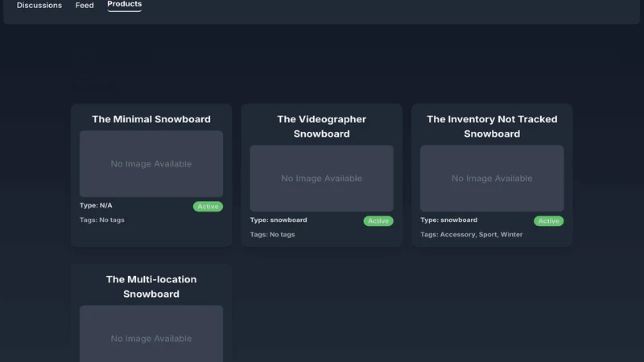
Task: Click 'Tags: No tags' on Minimal Snowboard
Action: (102, 220)
